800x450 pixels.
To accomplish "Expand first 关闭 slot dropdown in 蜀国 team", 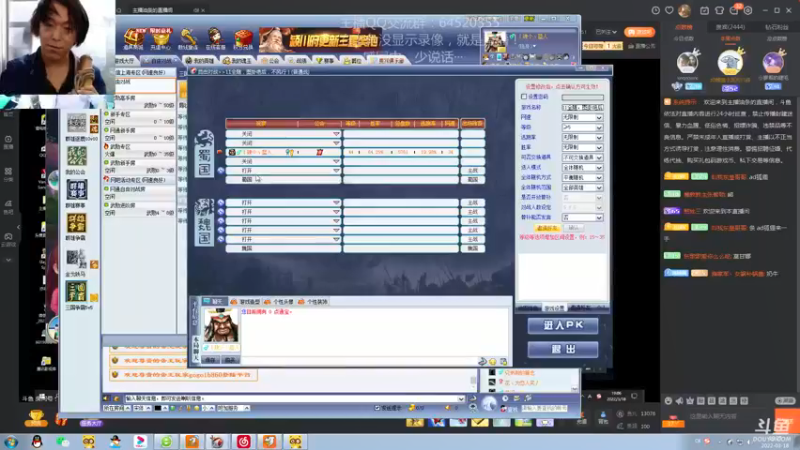I will click(336, 134).
